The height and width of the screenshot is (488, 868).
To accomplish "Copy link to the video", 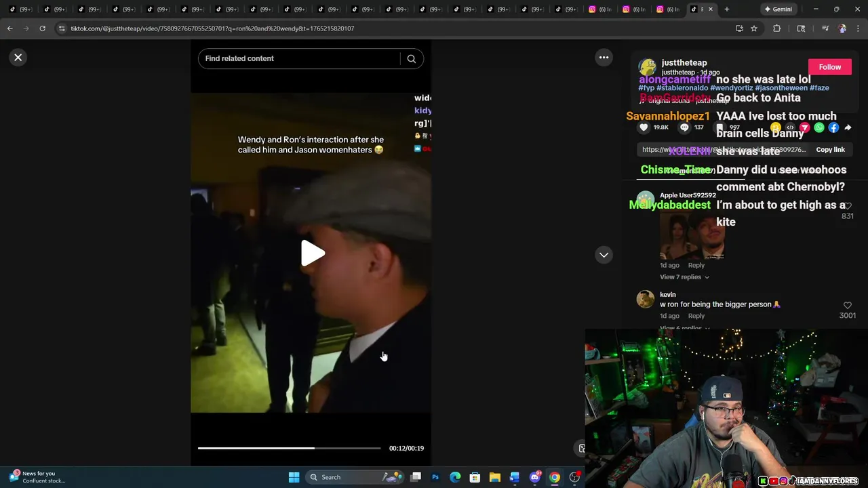I will pos(830,150).
